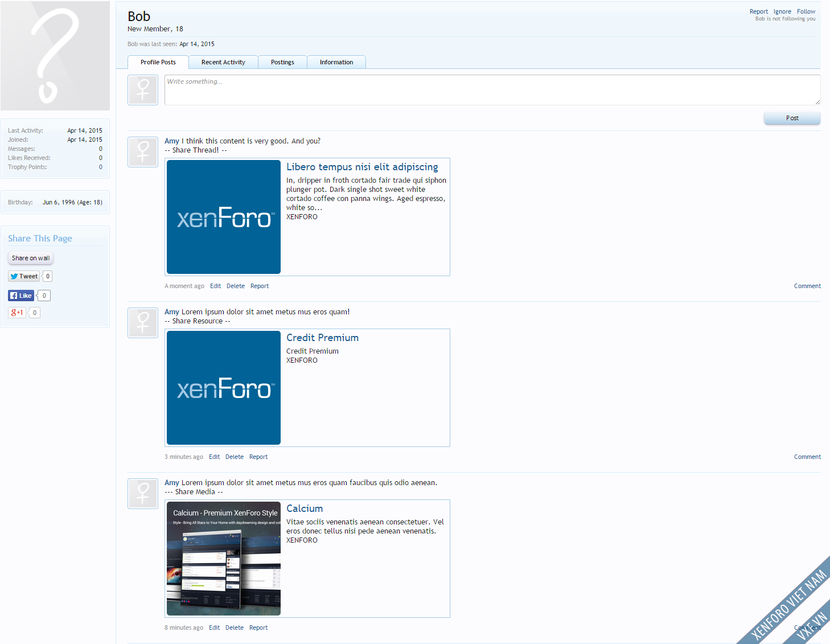Open Amy's avatar on the Share Resource post
The width and height of the screenshot is (830, 644).
[143, 323]
